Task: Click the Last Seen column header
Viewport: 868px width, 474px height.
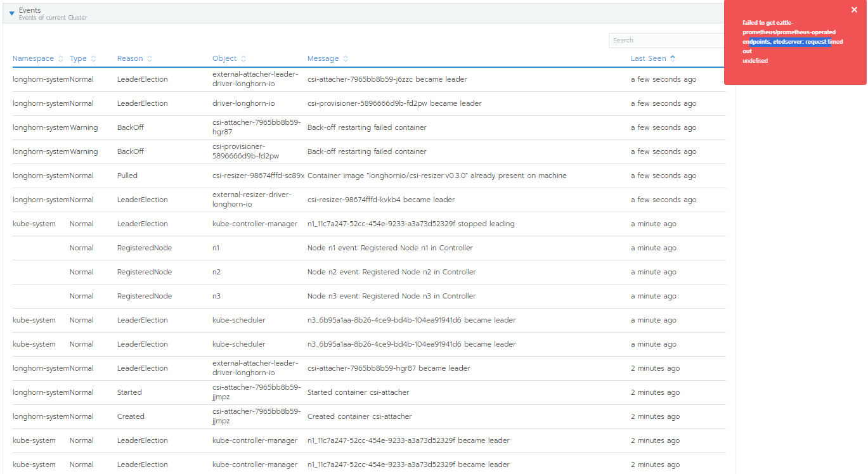Action: [649, 58]
